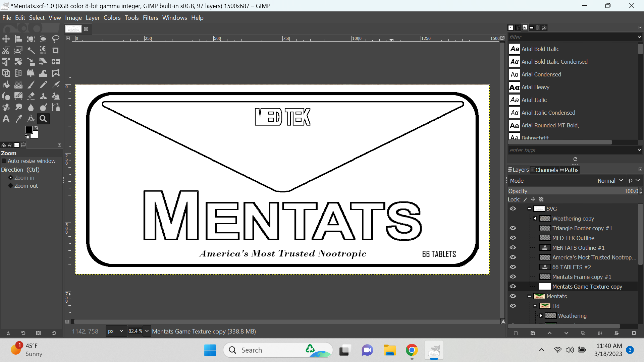Select the Free Select lasso tool
This screenshot has height=362, width=644.
click(56, 39)
